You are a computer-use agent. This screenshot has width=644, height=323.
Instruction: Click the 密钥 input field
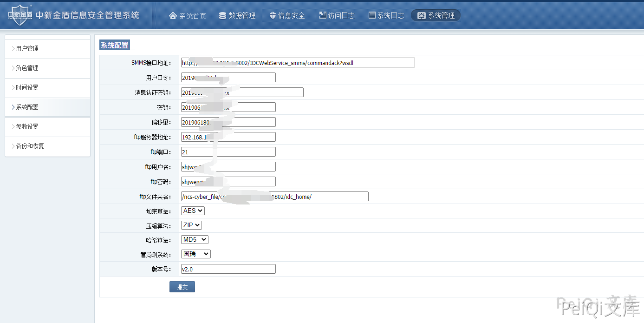(228, 107)
